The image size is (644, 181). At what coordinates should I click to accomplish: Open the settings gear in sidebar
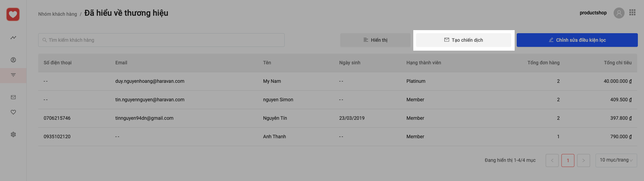pos(13,134)
